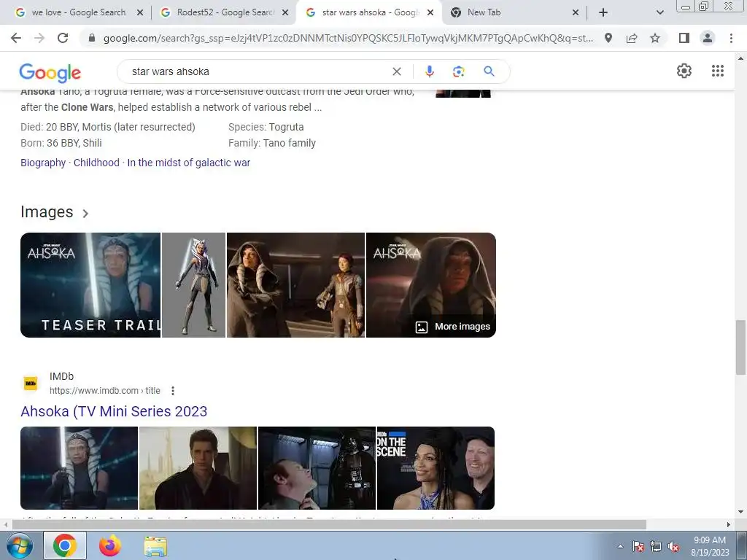This screenshot has height=560, width=747.
Task: Focus the Google search input field
Action: coord(258,71)
